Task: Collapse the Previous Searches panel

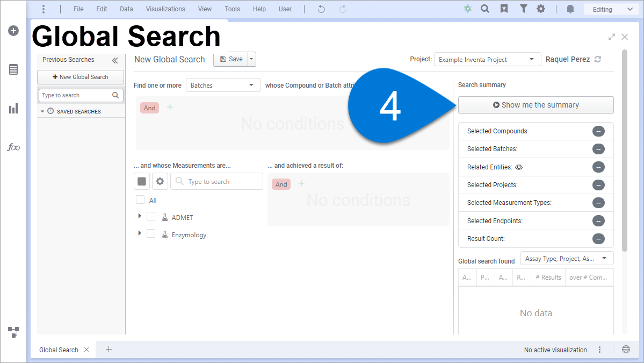Action: pyautogui.click(x=115, y=60)
